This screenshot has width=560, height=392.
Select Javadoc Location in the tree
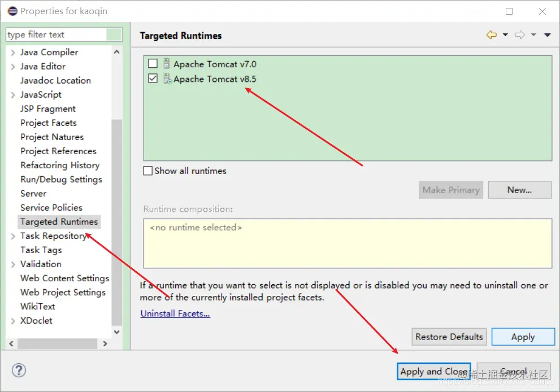(x=55, y=81)
